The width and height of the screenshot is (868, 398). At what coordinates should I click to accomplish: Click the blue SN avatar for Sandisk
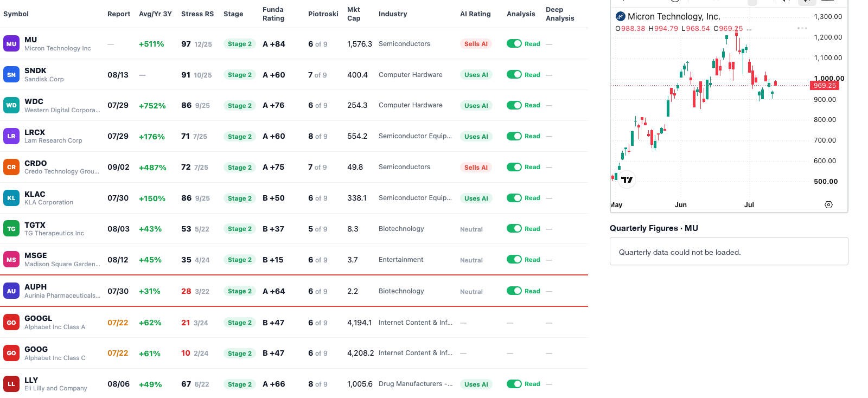[11, 74]
